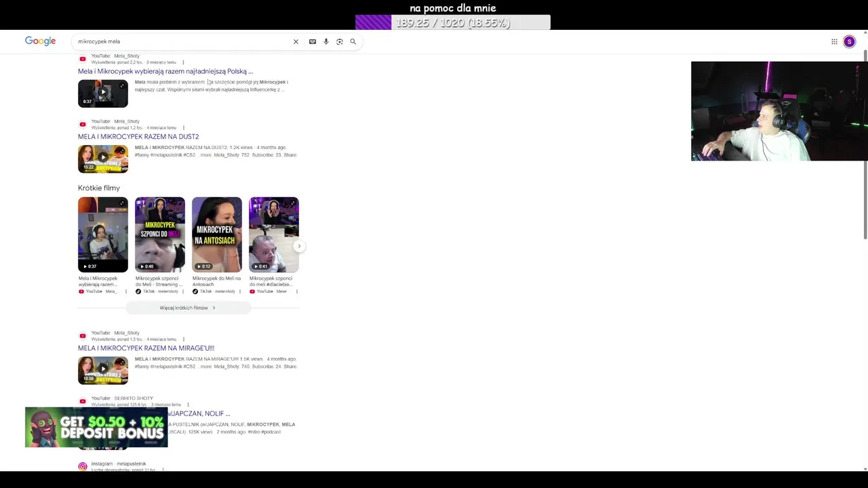Click the TikTok icon under 'Mikrocypek do Meli na Antosiach'

(195, 291)
